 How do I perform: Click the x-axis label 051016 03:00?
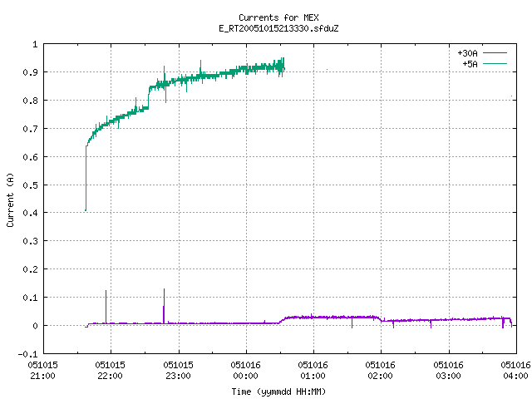449,370
